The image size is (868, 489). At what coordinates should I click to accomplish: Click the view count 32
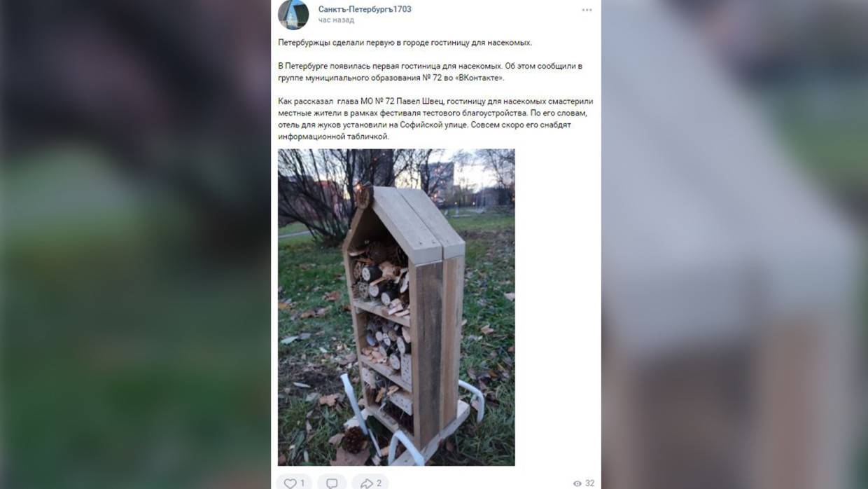(589, 483)
